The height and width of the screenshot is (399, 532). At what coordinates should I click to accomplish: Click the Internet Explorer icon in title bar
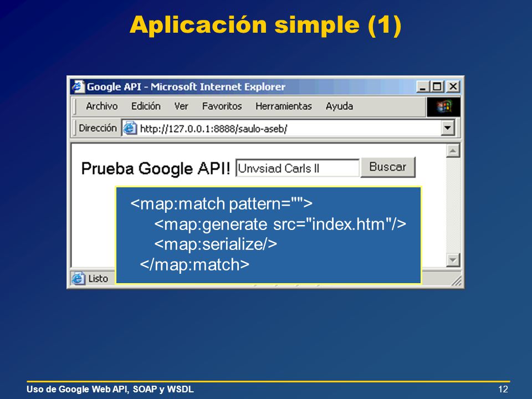point(78,86)
